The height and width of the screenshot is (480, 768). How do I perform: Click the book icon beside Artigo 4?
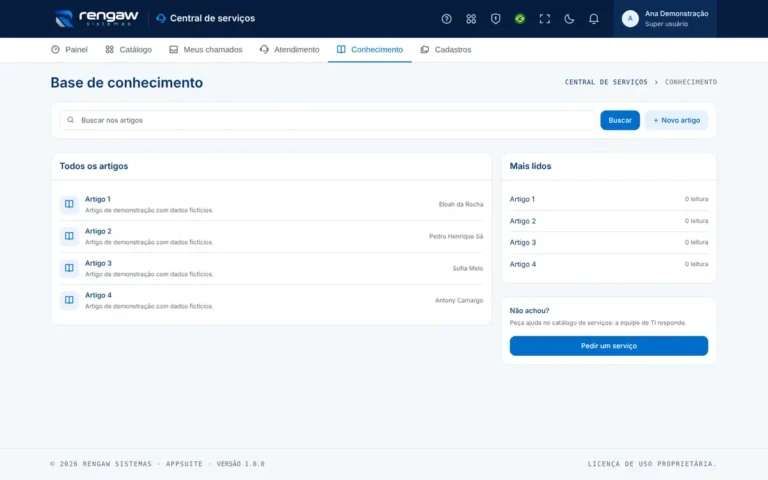(x=69, y=300)
